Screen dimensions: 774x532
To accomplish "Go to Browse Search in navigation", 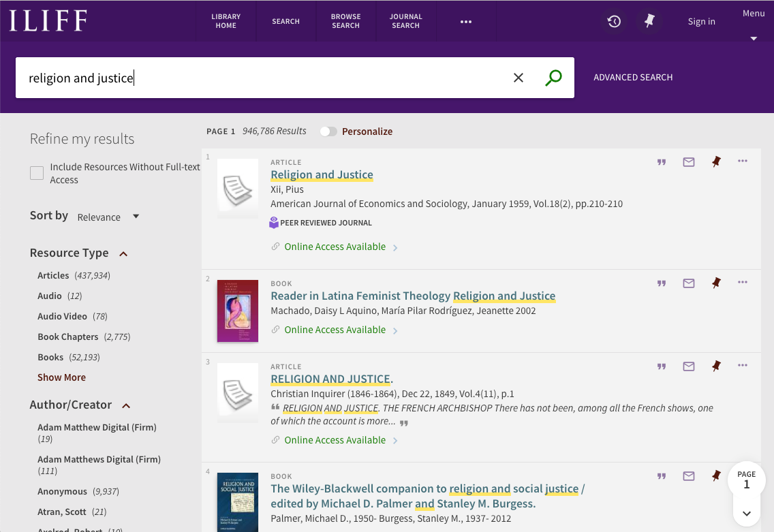I will (345, 21).
